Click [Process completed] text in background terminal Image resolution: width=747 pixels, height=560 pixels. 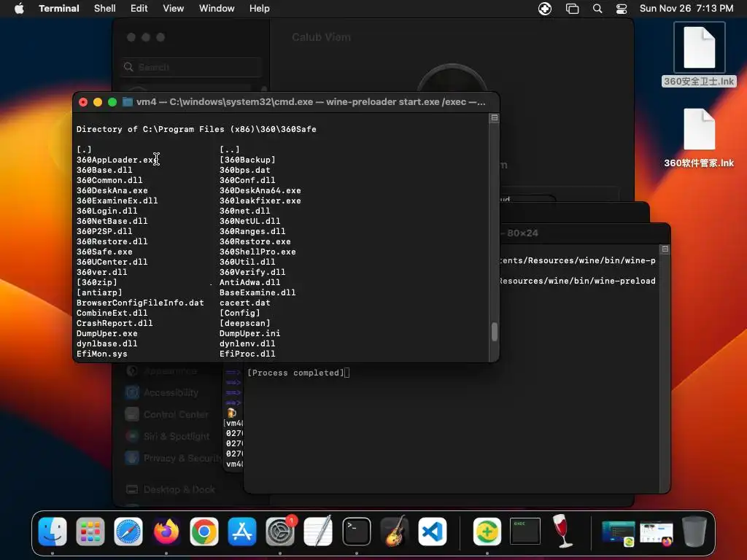(x=295, y=373)
